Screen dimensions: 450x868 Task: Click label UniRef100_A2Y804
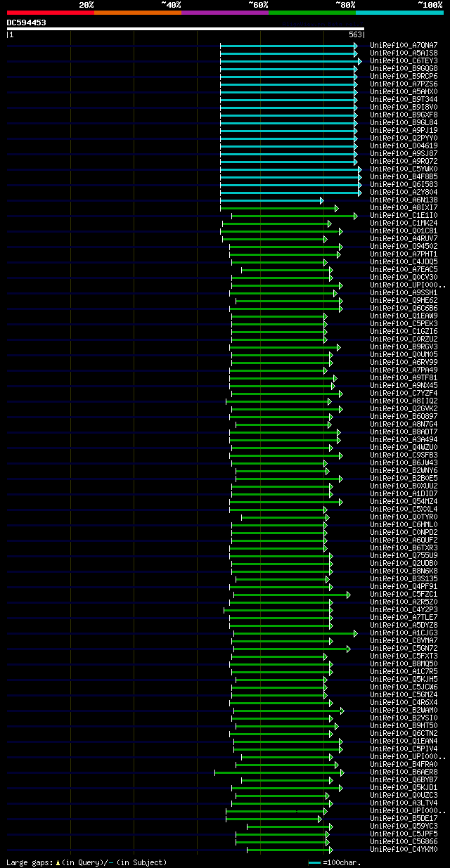404,192
